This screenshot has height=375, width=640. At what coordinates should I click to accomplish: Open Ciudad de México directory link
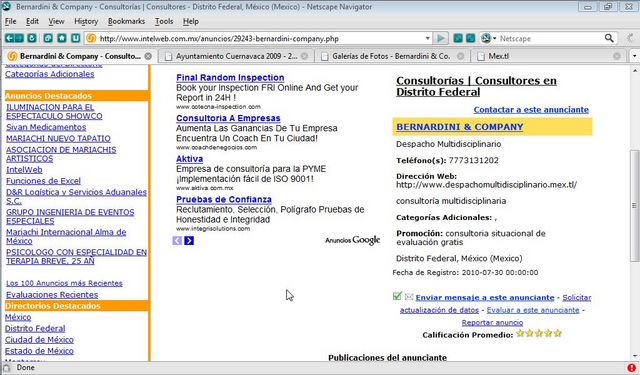click(39, 339)
